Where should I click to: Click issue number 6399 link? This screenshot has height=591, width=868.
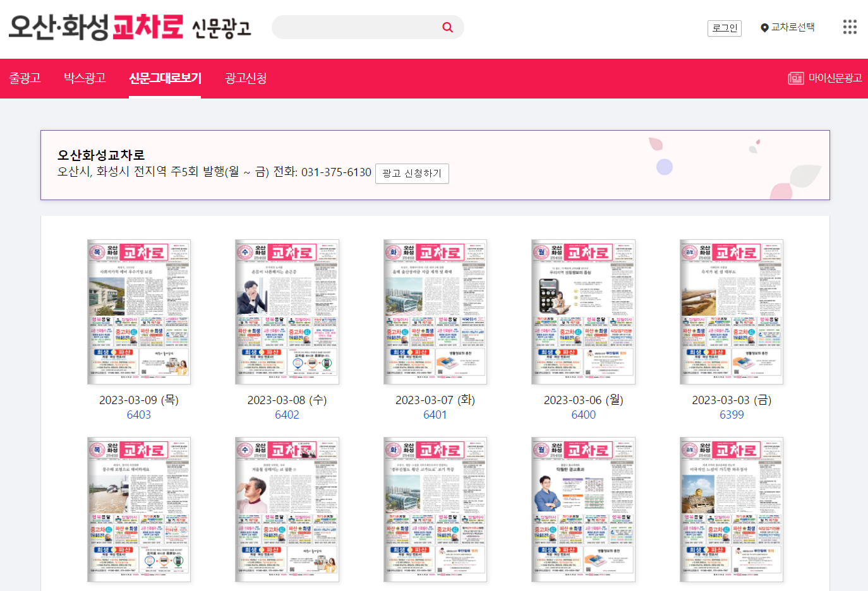732,415
